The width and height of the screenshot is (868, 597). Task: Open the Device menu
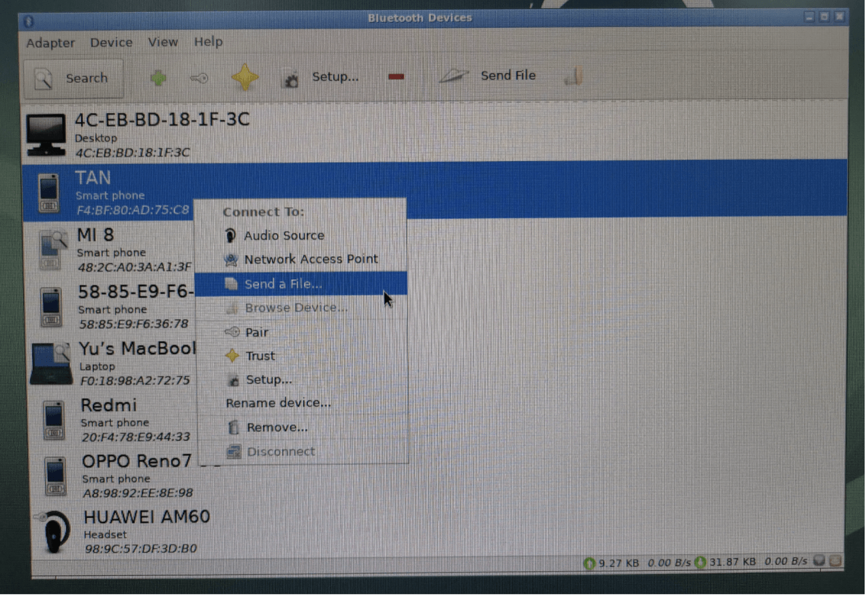[111, 42]
